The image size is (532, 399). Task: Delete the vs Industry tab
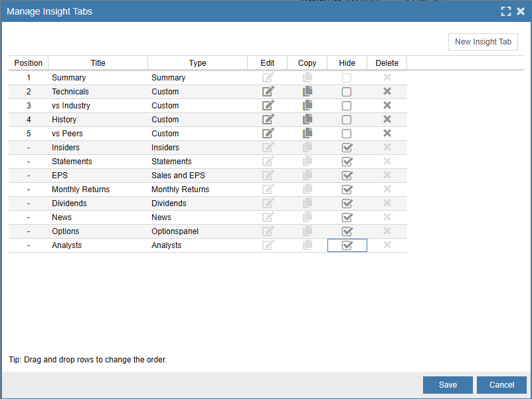click(387, 105)
